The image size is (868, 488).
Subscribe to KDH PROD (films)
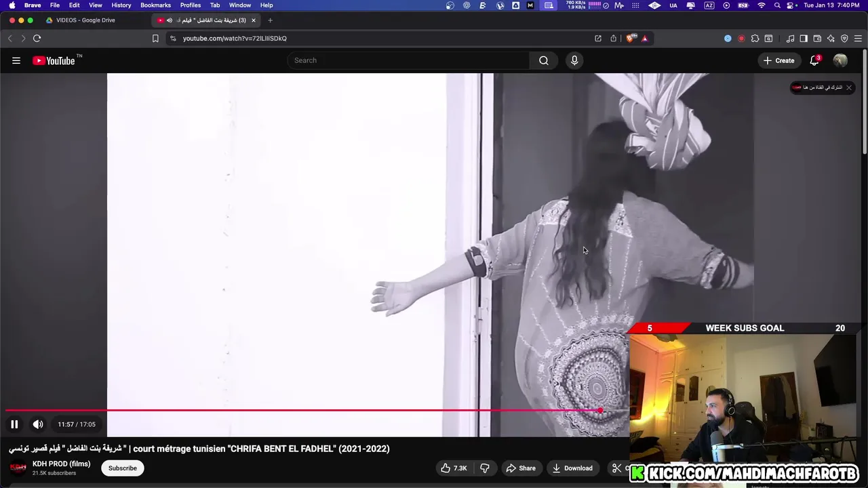(x=123, y=468)
